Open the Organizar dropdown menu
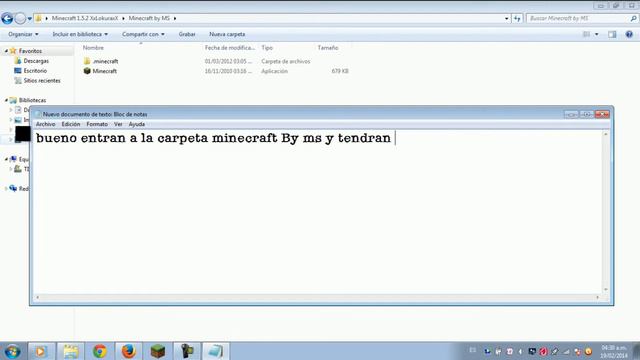 click(23, 34)
